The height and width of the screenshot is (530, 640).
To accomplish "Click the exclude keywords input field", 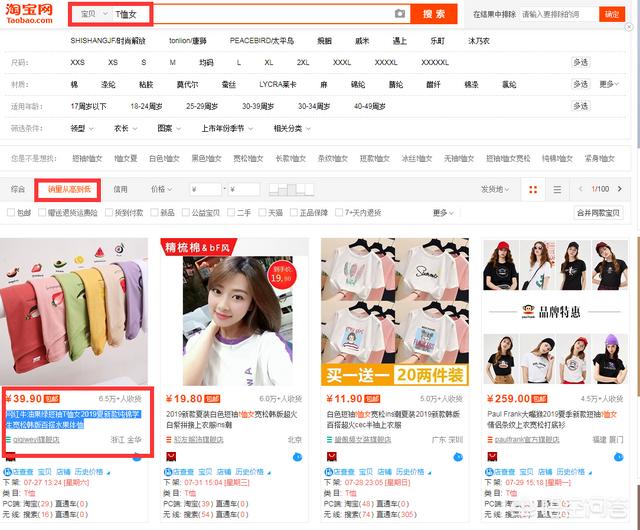I will pyautogui.click(x=557, y=14).
